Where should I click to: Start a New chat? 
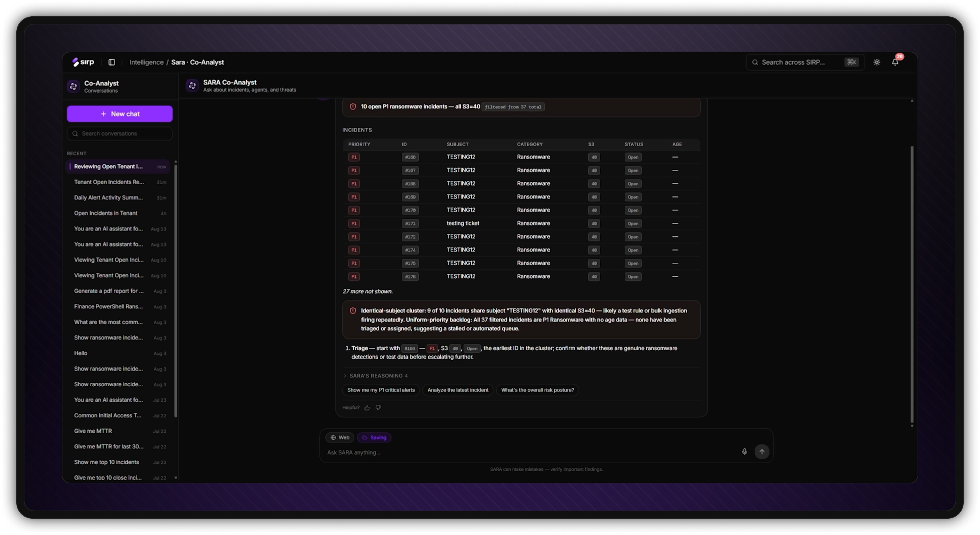pyautogui.click(x=119, y=114)
